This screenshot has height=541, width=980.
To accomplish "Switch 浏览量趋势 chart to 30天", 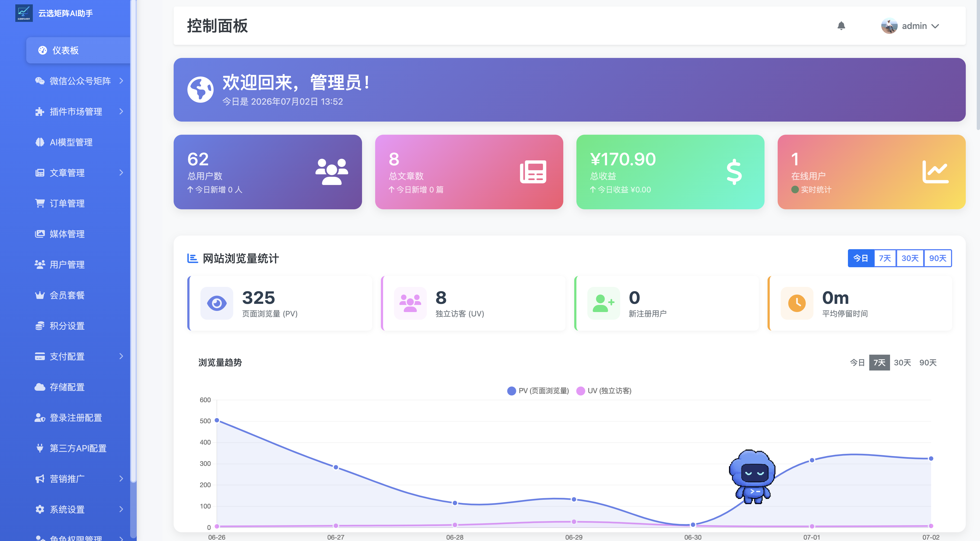I will coord(902,362).
